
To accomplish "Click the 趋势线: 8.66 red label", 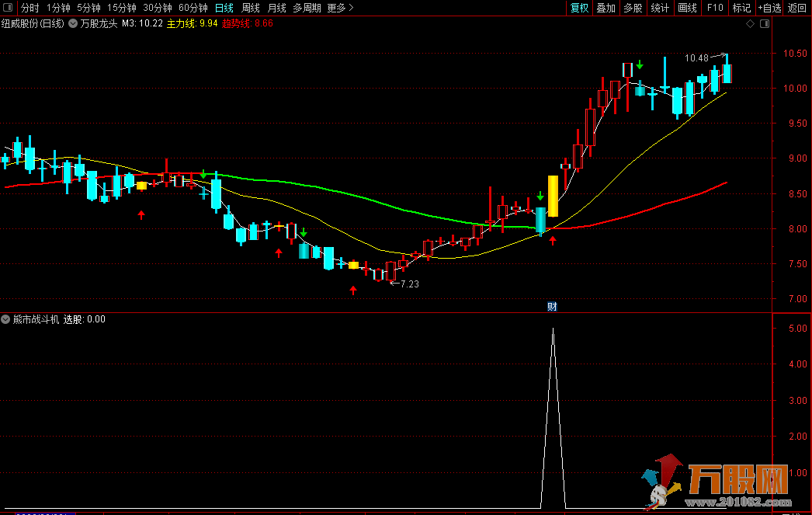I will click(x=248, y=23).
